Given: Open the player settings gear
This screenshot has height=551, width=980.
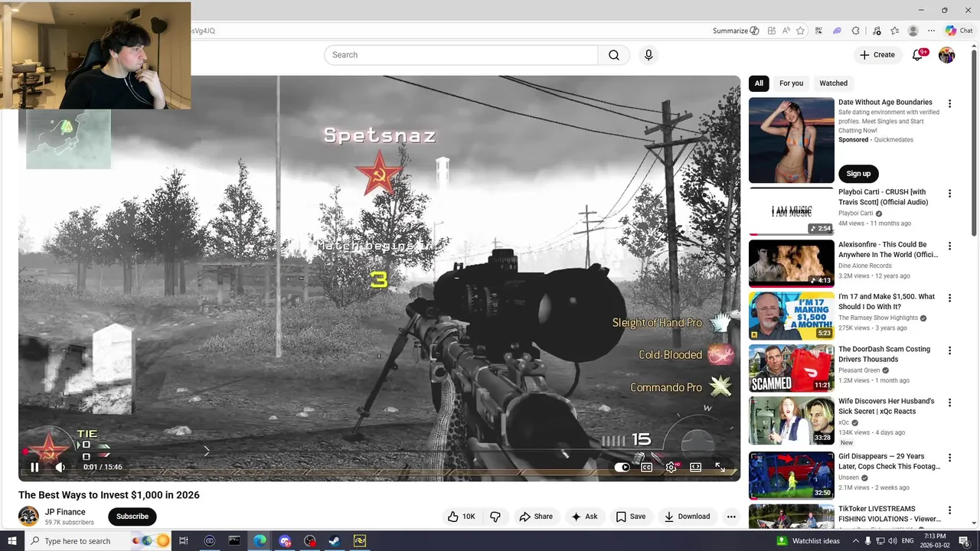Looking at the screenshot, I should [671, 467].
